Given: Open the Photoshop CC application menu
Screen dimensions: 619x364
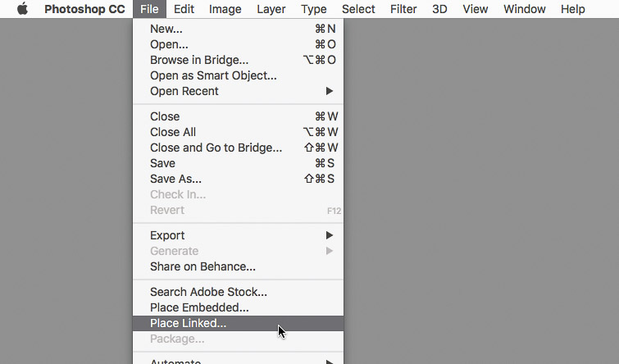Looking at the screenshot, I should coord(84,9).
